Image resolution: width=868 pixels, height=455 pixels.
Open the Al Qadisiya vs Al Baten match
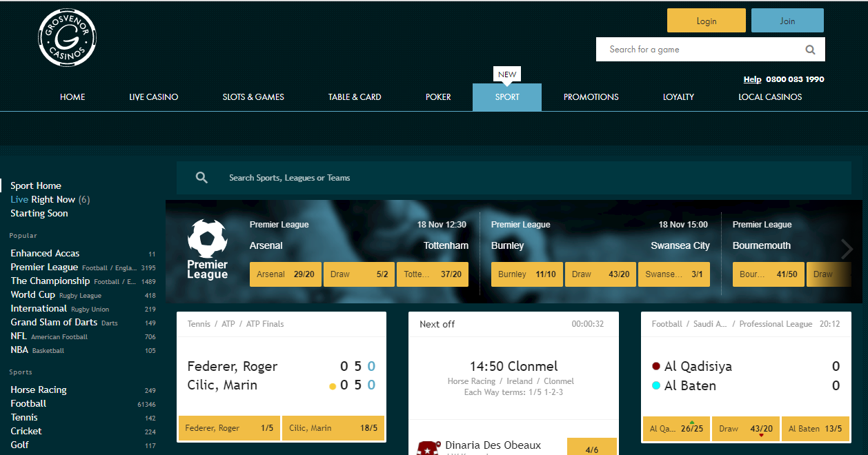(x=746, y=376)
